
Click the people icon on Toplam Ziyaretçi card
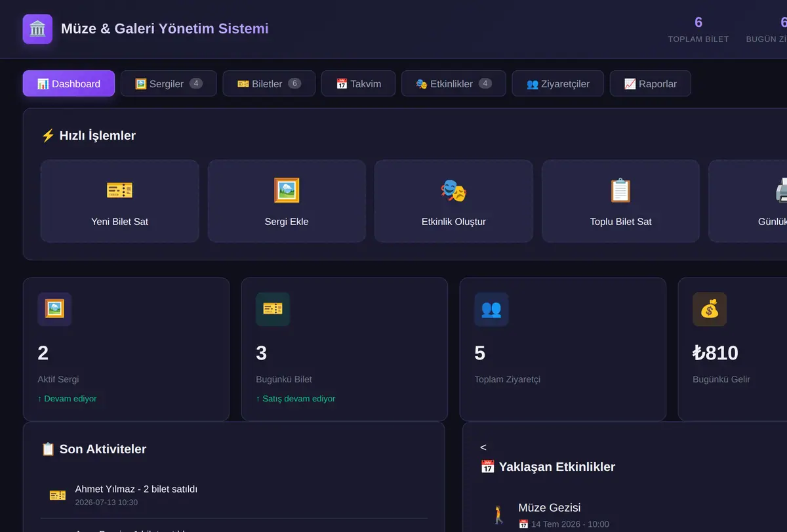(x=491, y=309)
